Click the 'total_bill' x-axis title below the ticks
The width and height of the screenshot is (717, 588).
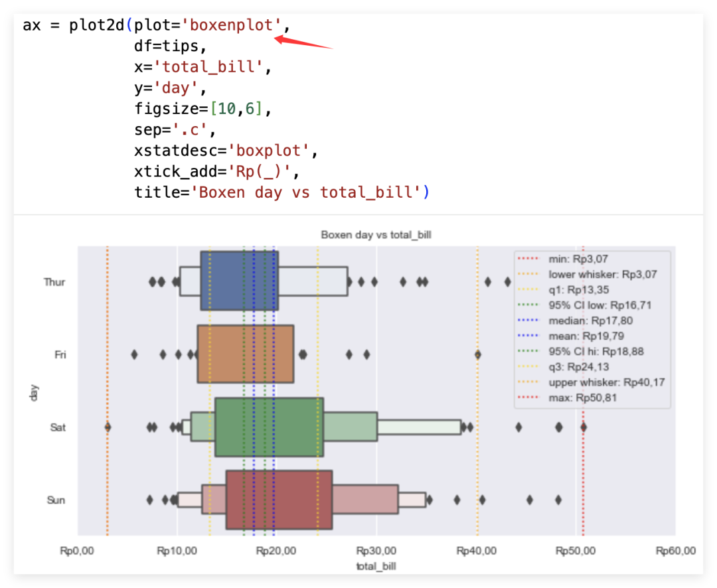tap(376, 566)
